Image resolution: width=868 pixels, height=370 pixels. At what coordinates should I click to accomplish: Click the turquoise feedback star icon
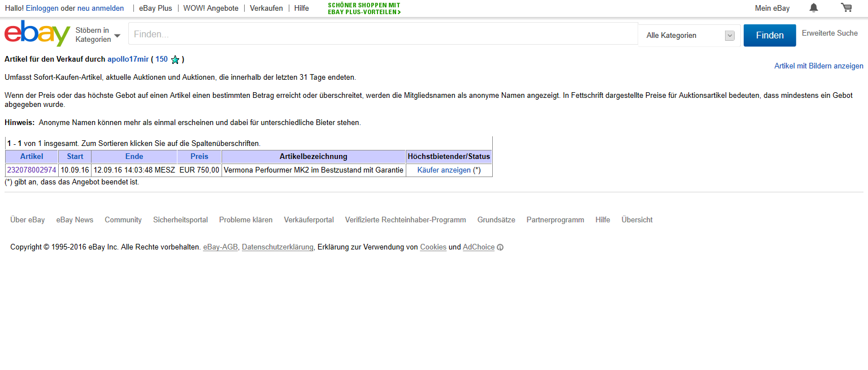coord(175,59)
